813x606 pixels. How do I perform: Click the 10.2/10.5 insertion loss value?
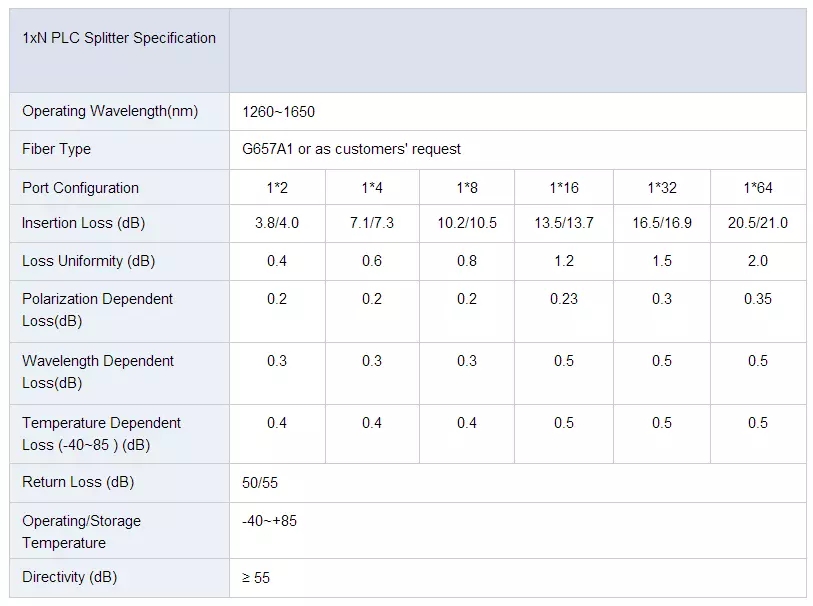tap(467, 223)
